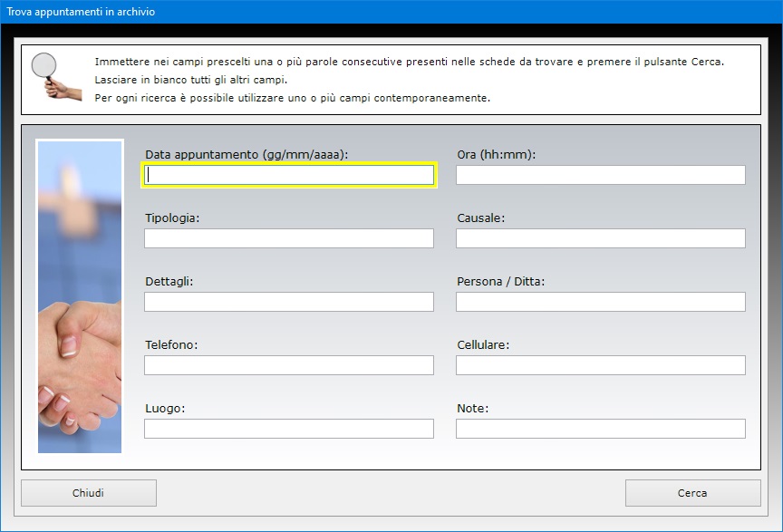The image size is (783, 532).
Task: Select the Ora (hh:mm) input field
Action: click(x=601, y=175)
